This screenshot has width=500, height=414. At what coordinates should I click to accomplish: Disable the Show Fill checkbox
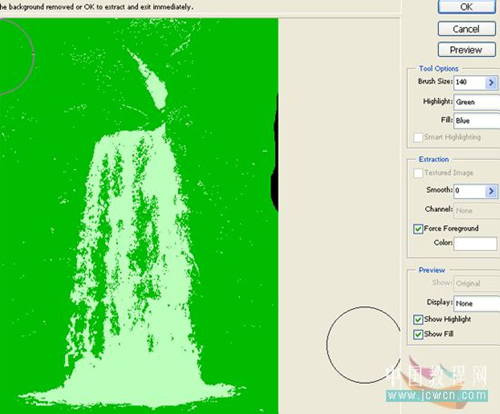[418, 334]
